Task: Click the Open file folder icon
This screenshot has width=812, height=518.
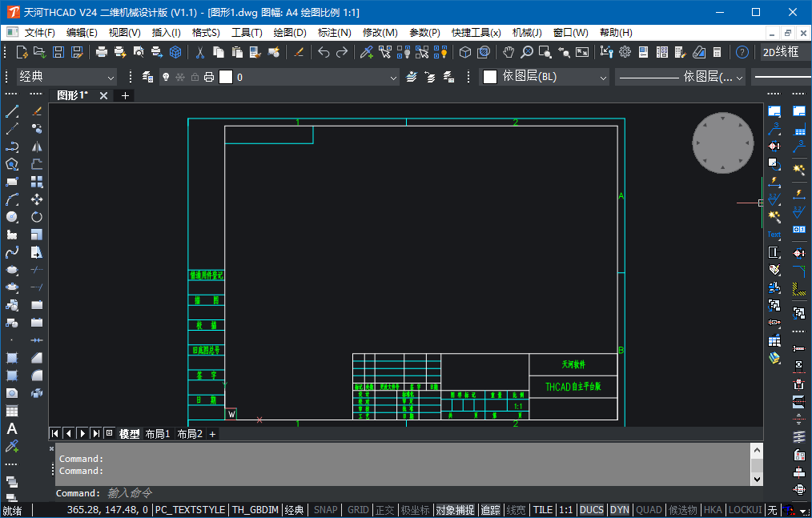Action: (40, 52)
